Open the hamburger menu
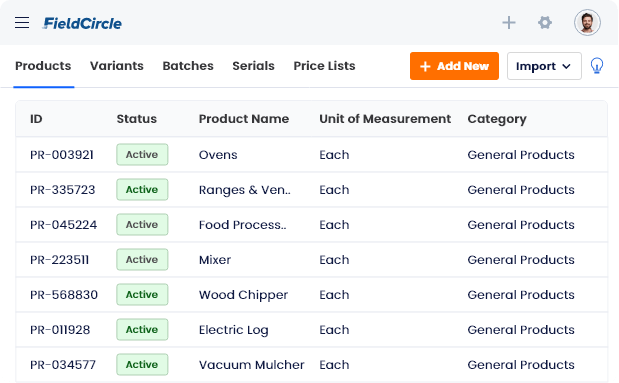The height and width of the screenshot is (383, 619). 22,23
